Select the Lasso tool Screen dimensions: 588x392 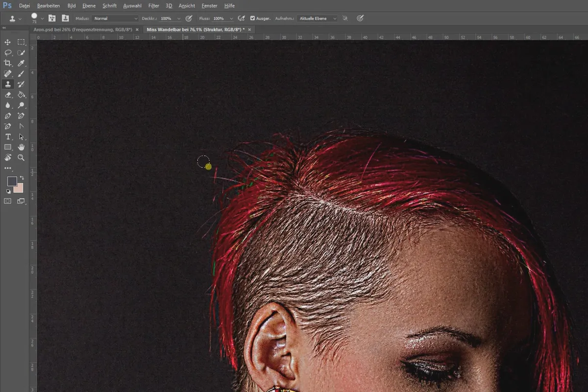click(8, 52)
